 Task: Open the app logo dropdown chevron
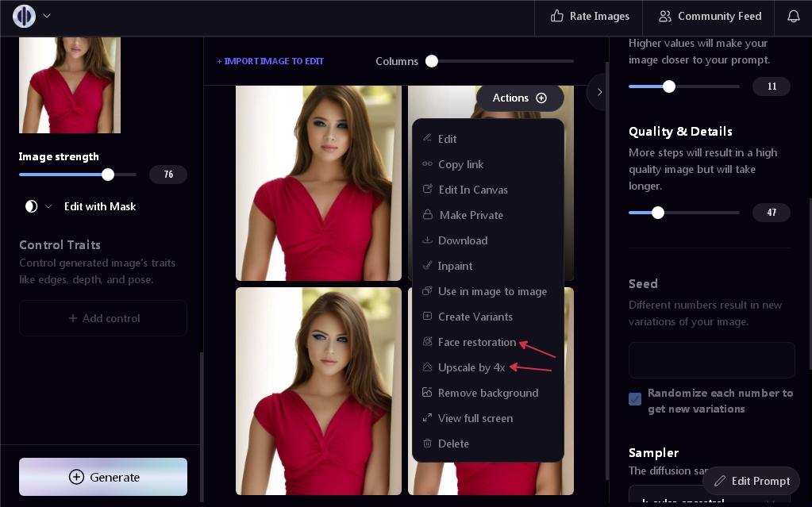(47, 16)
